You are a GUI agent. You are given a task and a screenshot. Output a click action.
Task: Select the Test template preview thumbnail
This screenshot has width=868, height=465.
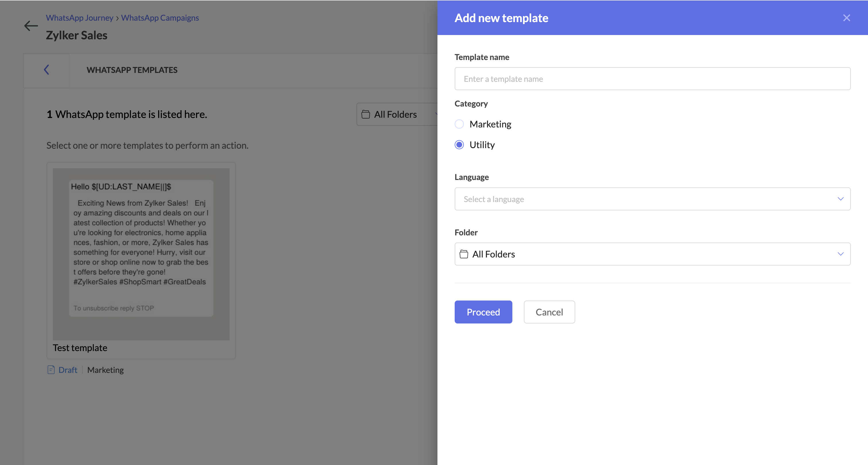(141, 254)
